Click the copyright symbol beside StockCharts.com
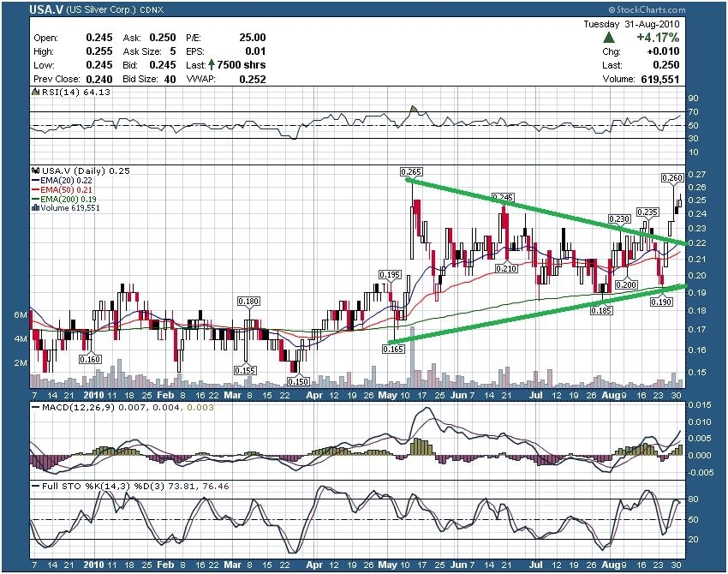This screenshot has height=574, width=728. (x=612, y=9)
